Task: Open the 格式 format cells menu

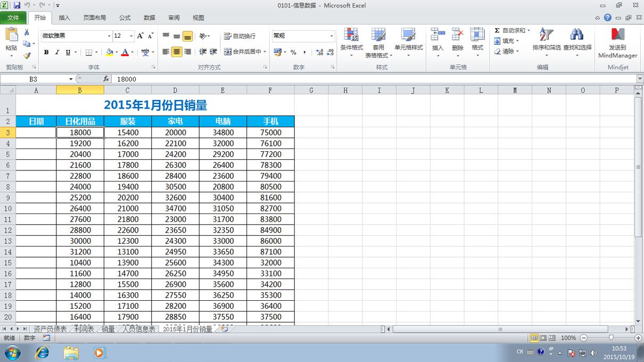Action: [x=477, y=43]
